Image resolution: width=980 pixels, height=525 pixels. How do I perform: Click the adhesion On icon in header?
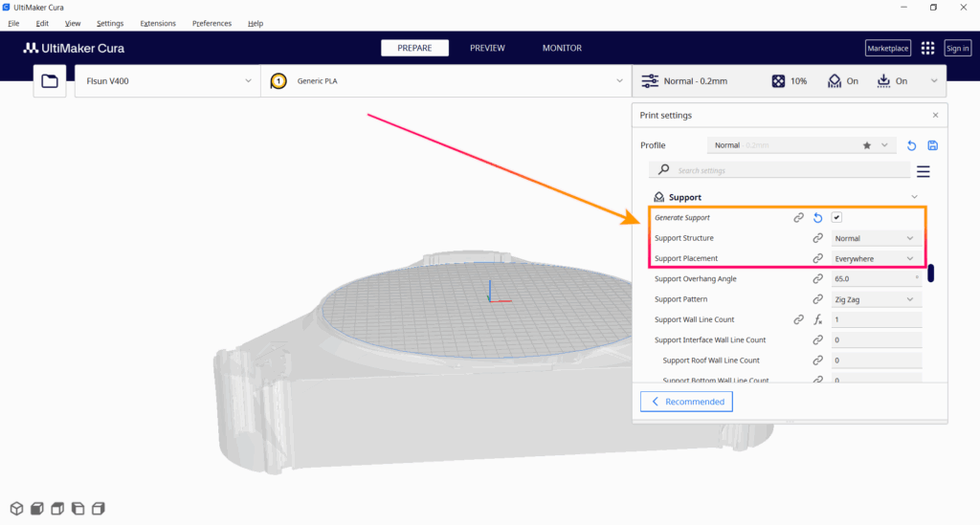[x=883, y=81]
